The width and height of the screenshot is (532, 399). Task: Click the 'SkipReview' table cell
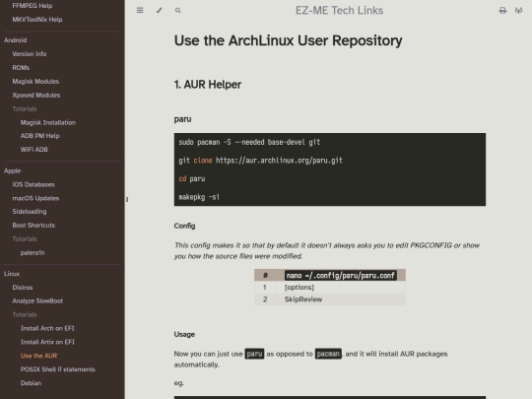pyautogui.click(x=303, y=299)
